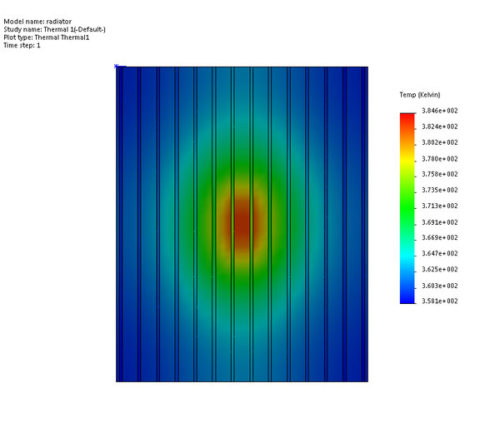This screenshot has width=500, height=448.
Task: Click the 3.603e+002 legend value
Action: coord(440,286)
